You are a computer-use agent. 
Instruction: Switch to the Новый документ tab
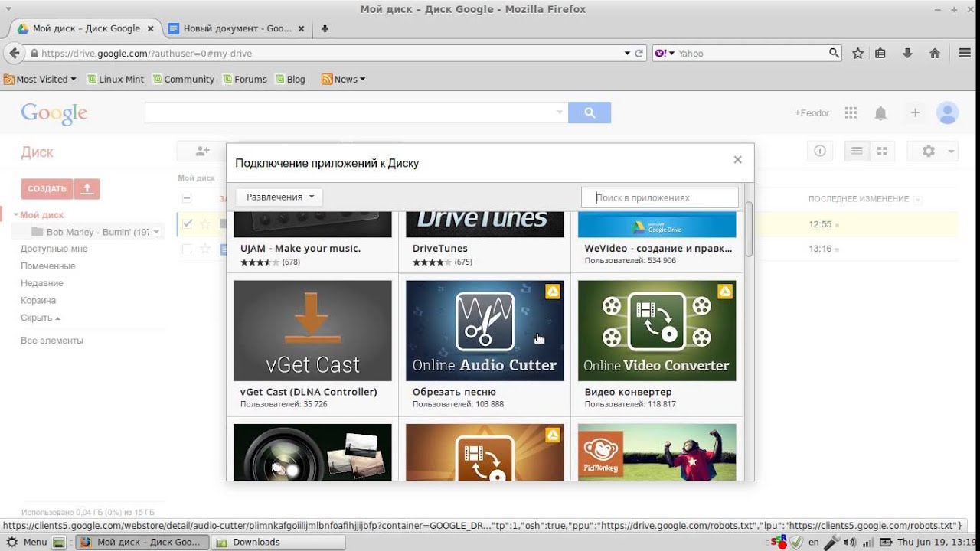click(x=237, y=28)
